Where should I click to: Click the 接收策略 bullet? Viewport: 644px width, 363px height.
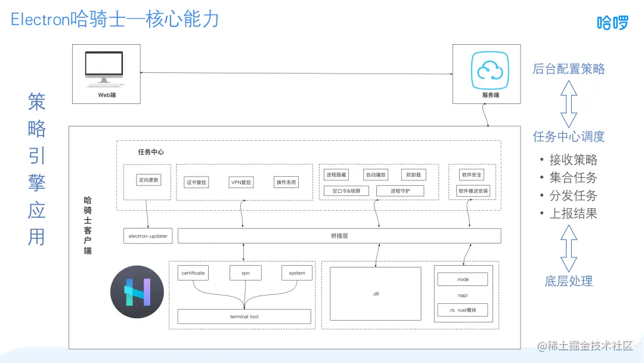pos(574,159)
